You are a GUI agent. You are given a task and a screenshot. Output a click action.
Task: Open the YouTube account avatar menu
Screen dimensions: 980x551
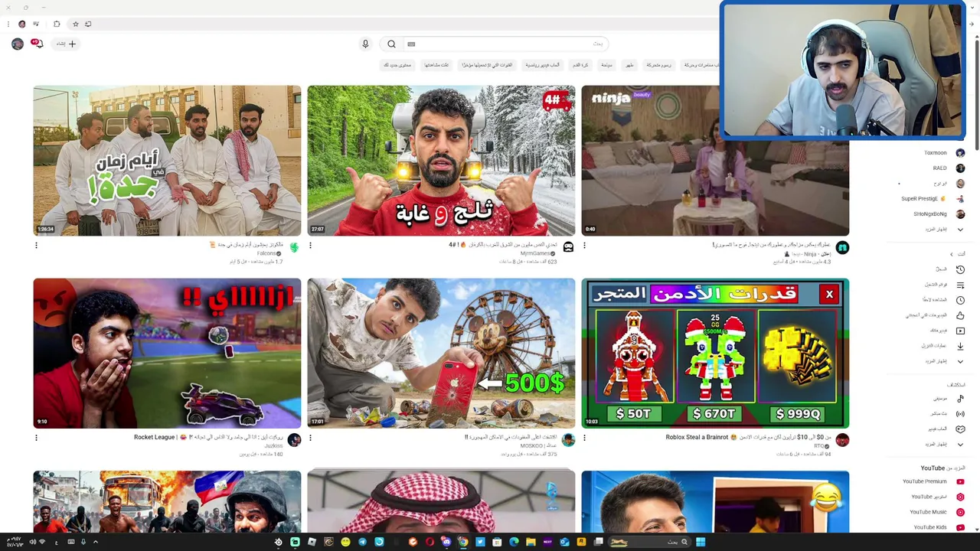(18, 44)
